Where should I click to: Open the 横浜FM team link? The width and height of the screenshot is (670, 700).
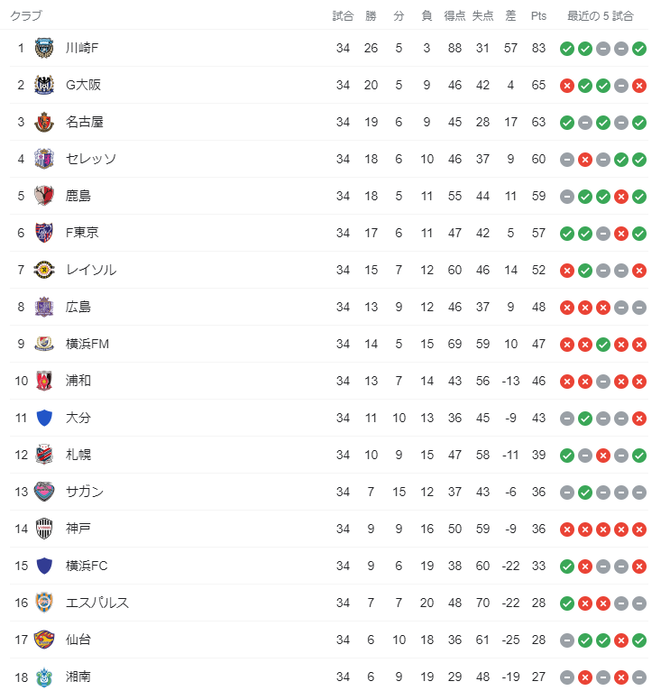click(87, 344)
